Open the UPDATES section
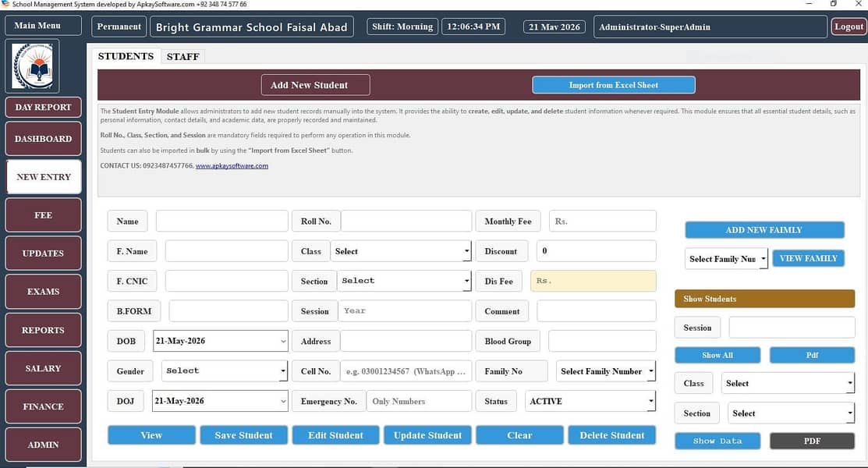Viewport: 868px width, 468px height. (43, 253)
